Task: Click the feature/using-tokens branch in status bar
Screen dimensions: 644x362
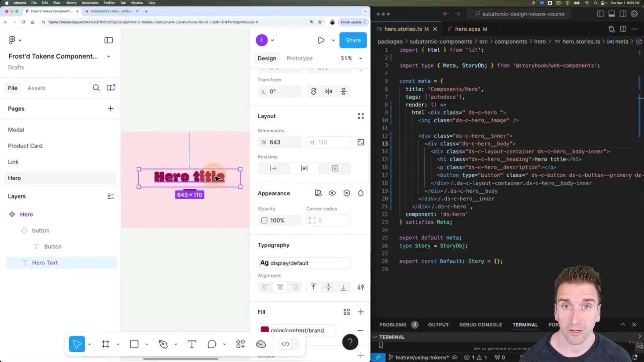Action: 419,358
